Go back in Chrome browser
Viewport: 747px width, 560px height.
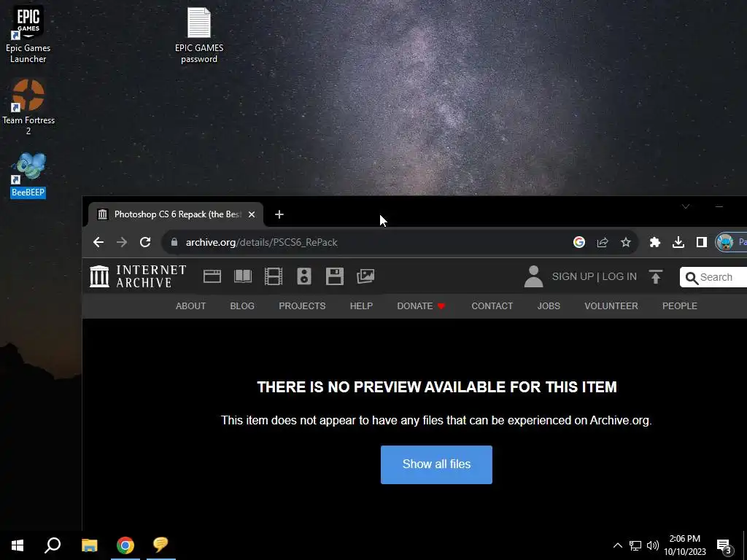click(x=98, y=242)
